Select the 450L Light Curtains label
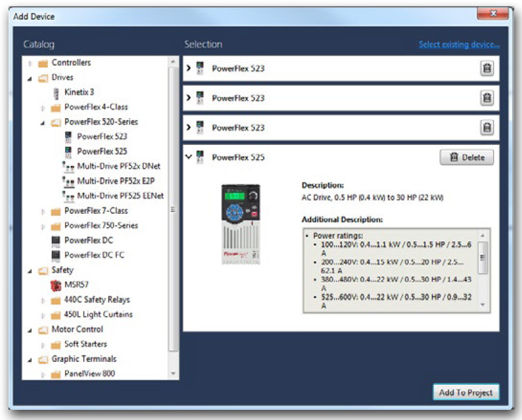The image size is (522, 420). (98, 314)
